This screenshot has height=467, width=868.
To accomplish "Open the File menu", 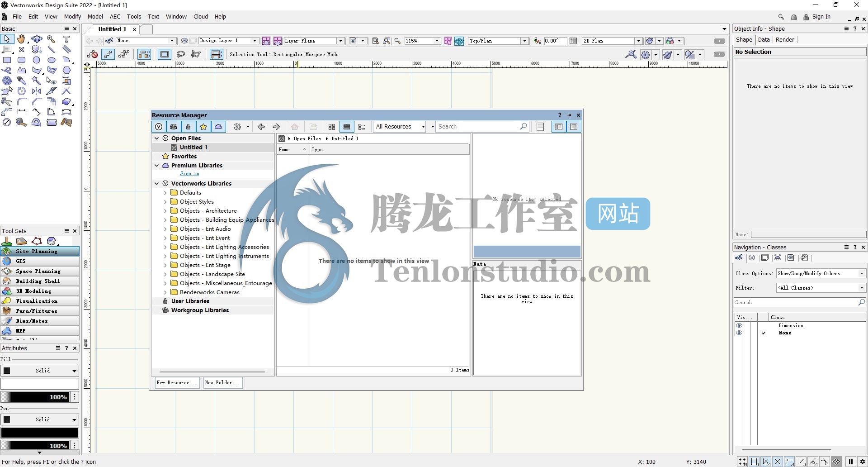I will click(x=17, y=17).
